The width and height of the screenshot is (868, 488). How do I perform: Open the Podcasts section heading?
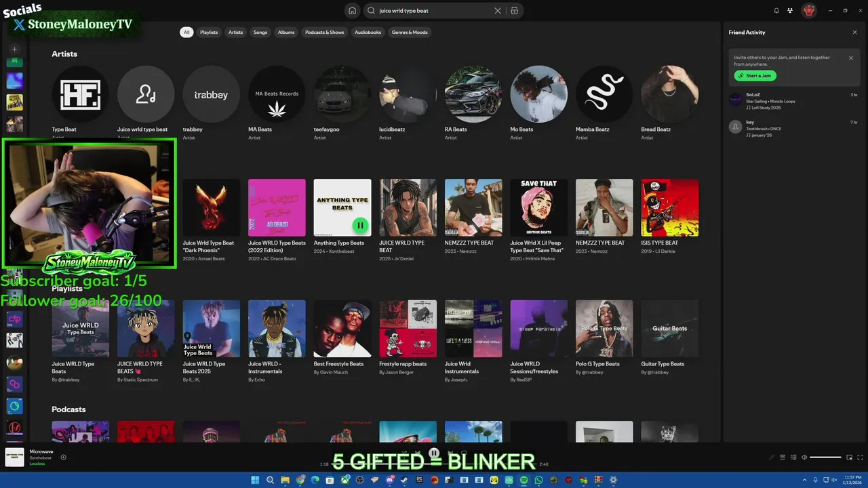point(68,409)
